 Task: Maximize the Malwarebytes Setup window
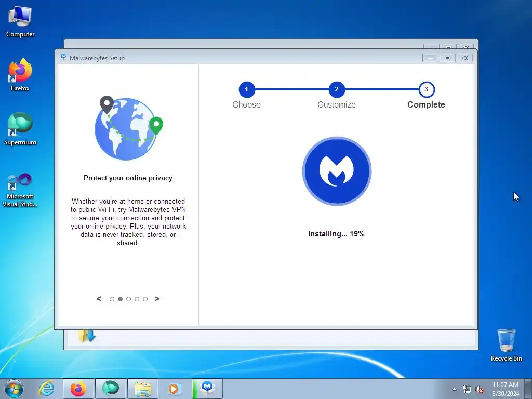pos(447,58)
